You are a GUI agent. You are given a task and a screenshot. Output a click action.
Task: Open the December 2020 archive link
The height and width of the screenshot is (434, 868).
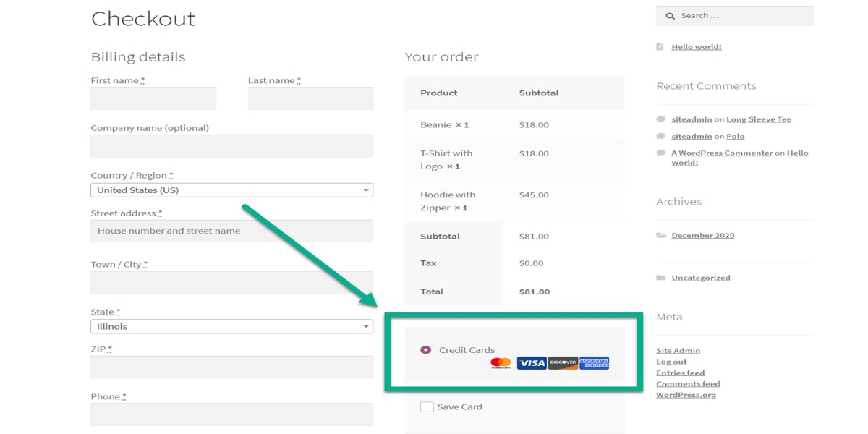702,236
